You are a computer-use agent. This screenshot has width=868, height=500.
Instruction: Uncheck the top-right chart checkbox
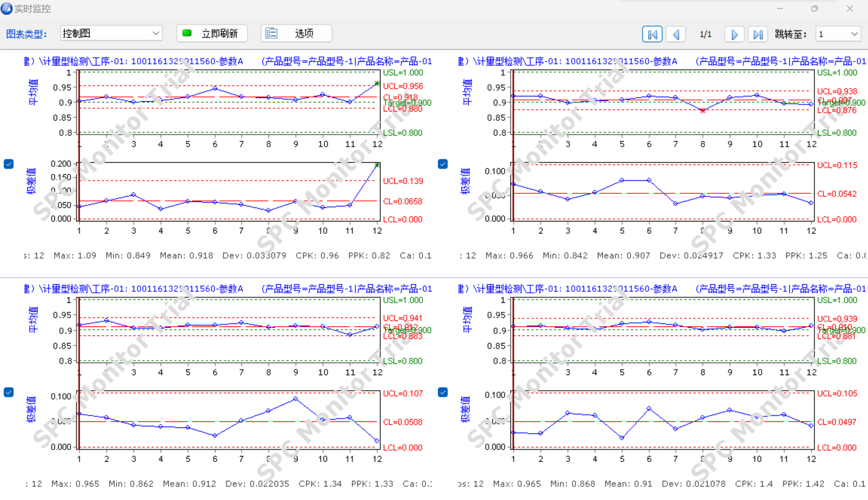click(443, 164)
